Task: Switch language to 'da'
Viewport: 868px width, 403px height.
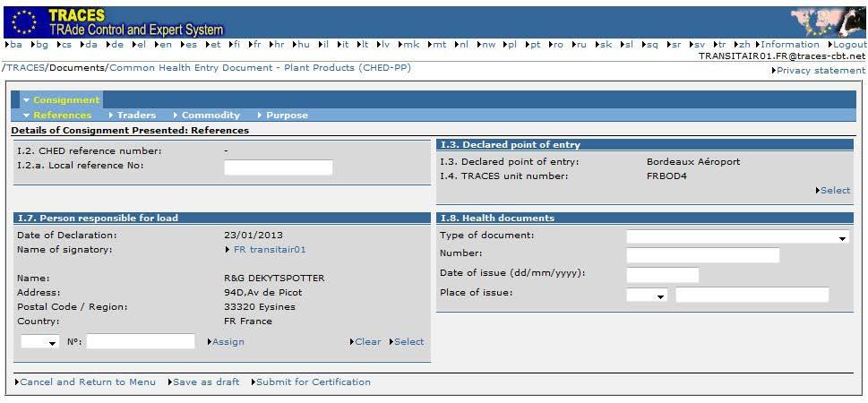Action: (x=89, y=45)
